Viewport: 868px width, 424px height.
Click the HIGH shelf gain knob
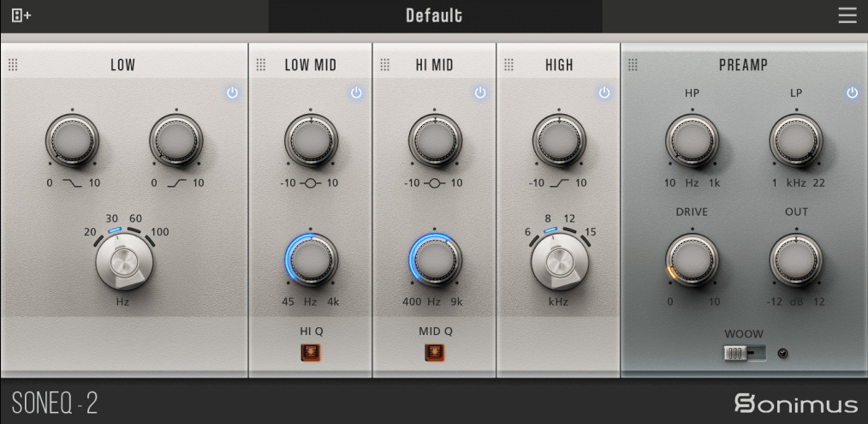click(559, 140)
